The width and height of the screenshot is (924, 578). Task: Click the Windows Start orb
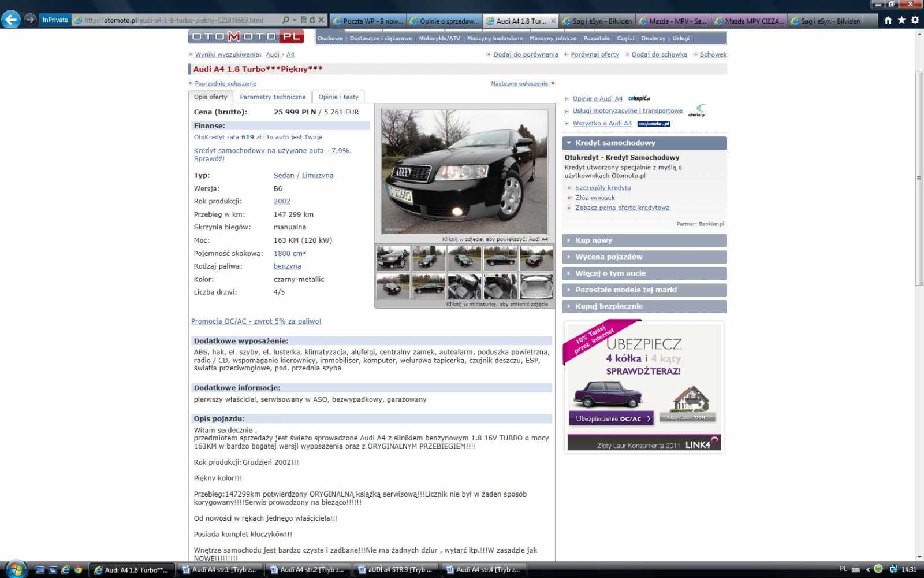[16, 569]
